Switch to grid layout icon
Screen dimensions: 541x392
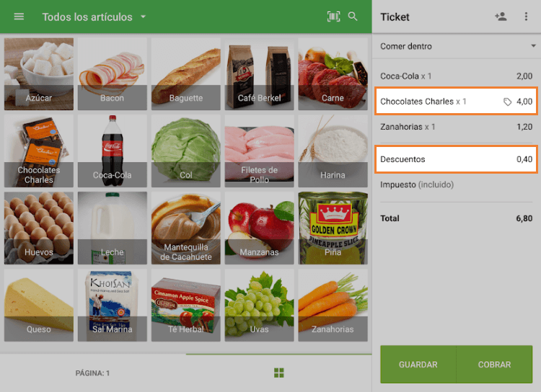(278, 373)
